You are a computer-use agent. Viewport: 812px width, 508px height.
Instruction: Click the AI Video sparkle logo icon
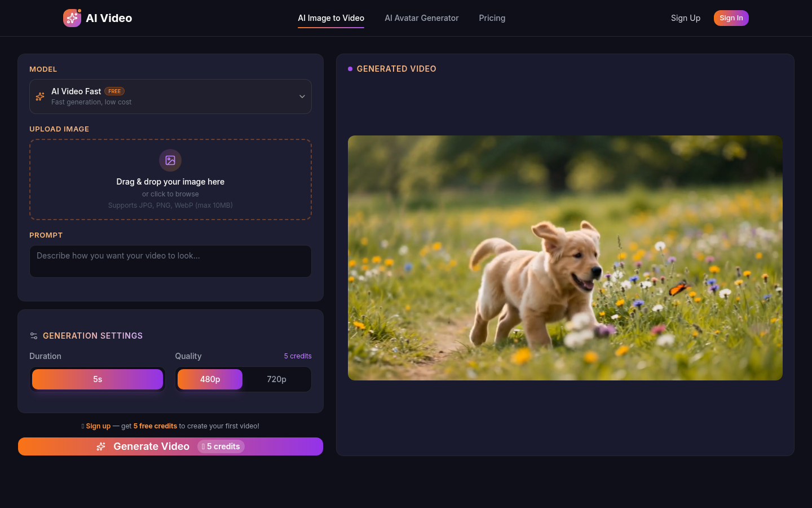point(72,18)
